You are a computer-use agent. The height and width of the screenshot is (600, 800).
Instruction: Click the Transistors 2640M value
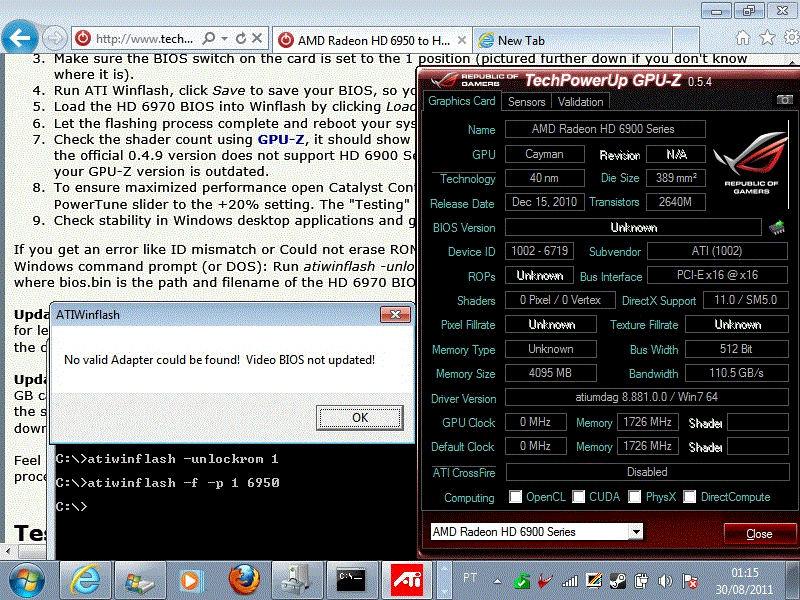click(676, 202)
